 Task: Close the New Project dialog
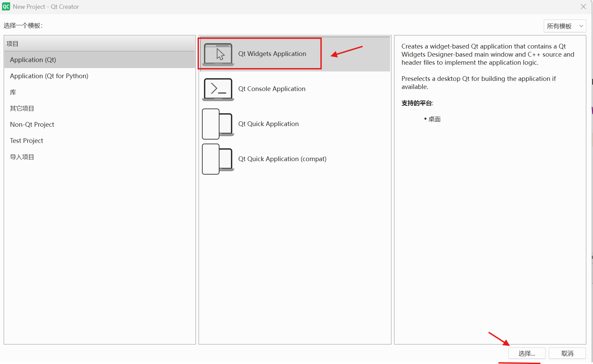tap(583, 7)
